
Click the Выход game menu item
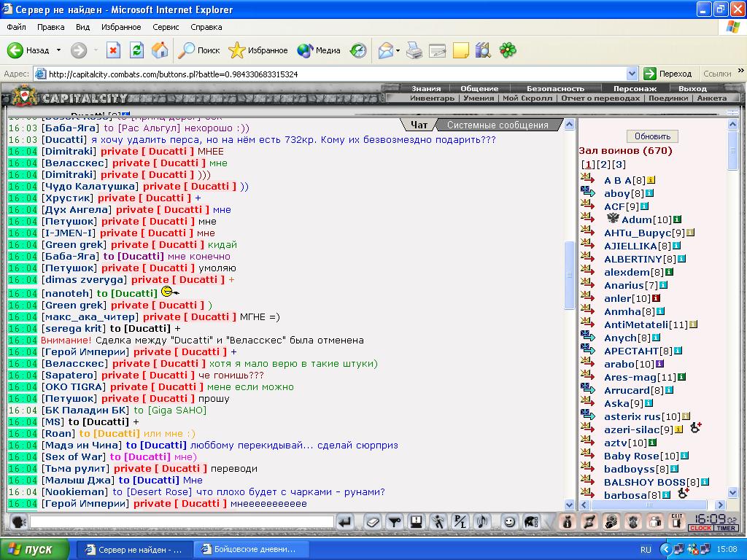[692, 88]
